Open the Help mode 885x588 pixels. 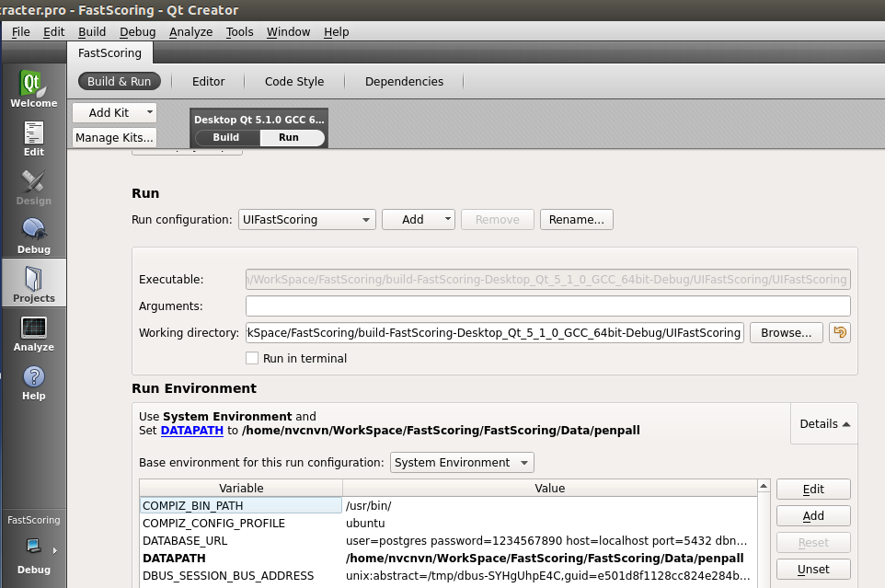pyautogui.click(x=33, y=382)
